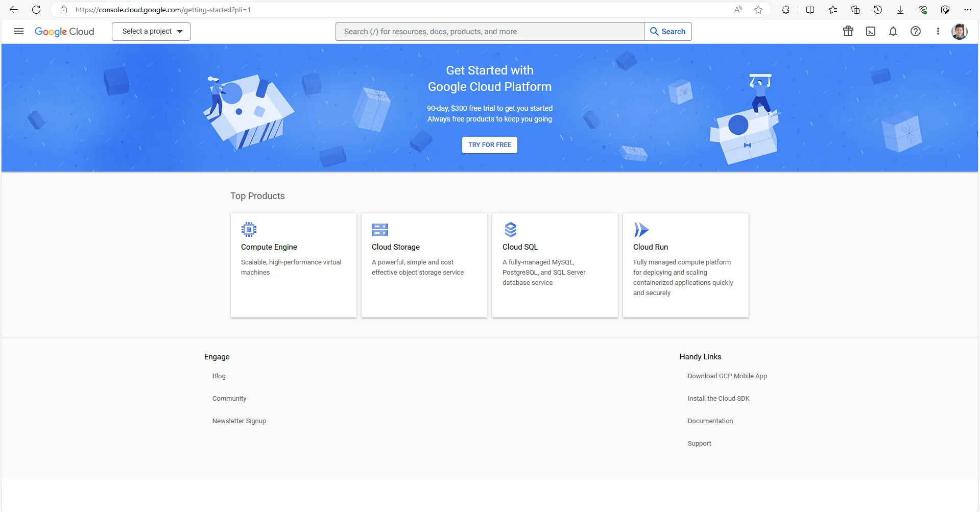Viewport: 980px width, 512px height.
Task: Click the Compute Engine chip icon
Action: coord(249,230)
